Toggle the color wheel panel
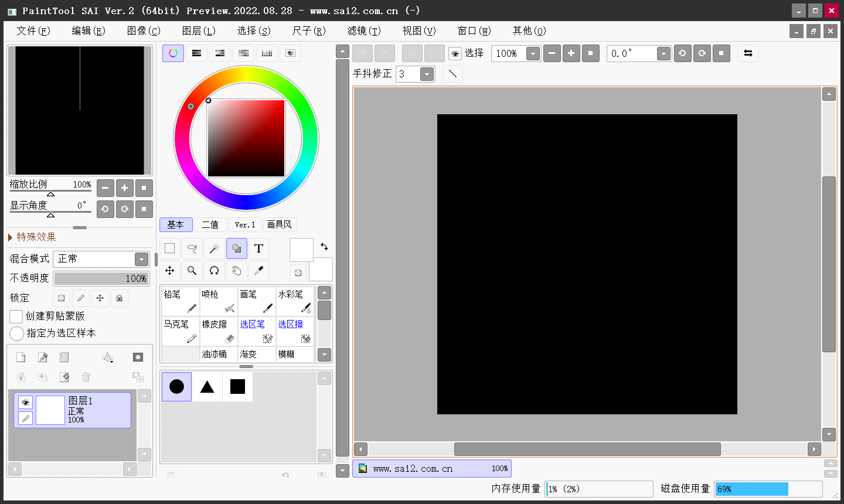The image size is (844, 504). (173, 53)
